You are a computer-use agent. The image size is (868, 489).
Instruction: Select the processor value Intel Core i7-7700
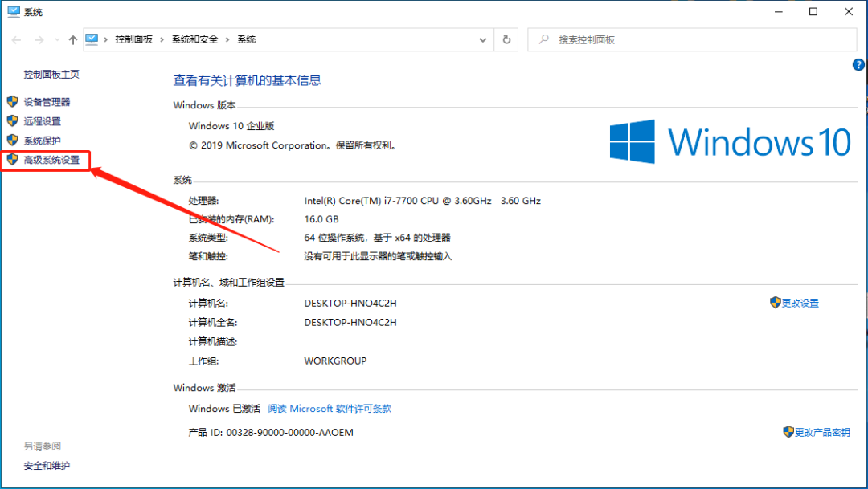click(423, 201)
